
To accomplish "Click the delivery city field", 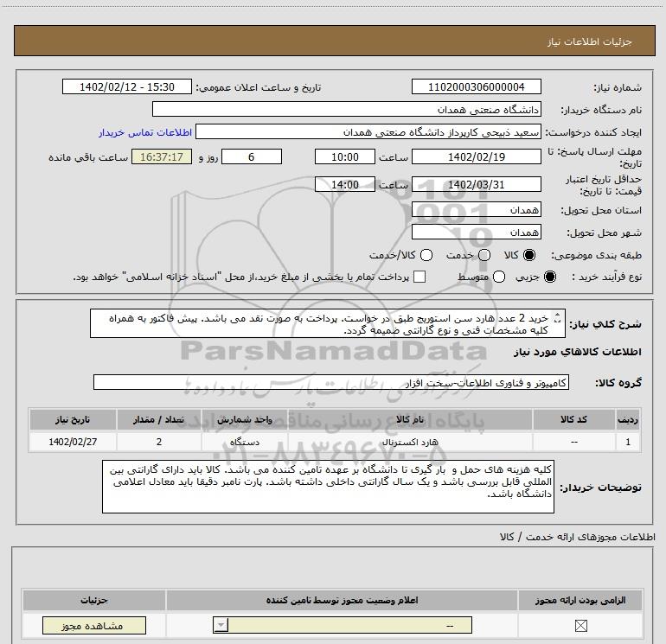I will click(476, 233).
